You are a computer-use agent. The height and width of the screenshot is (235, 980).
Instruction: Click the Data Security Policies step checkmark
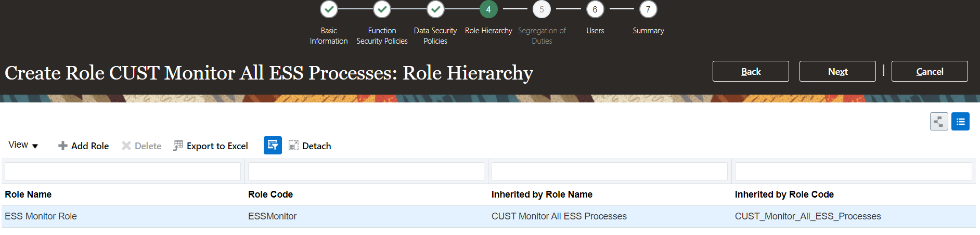(435, 9)
